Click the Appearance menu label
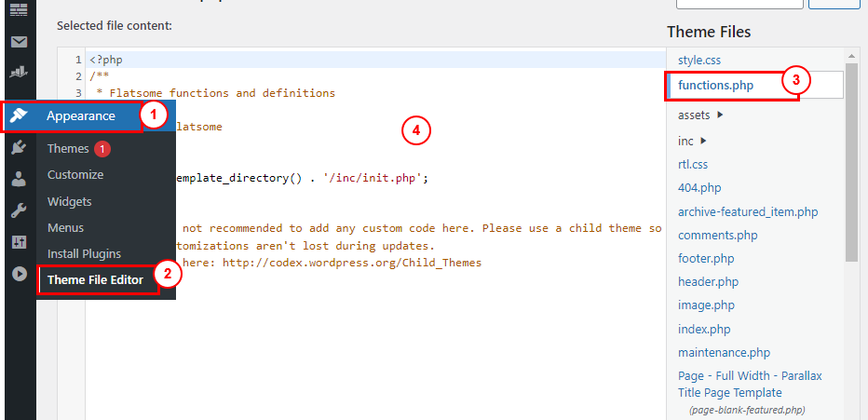 81,116
